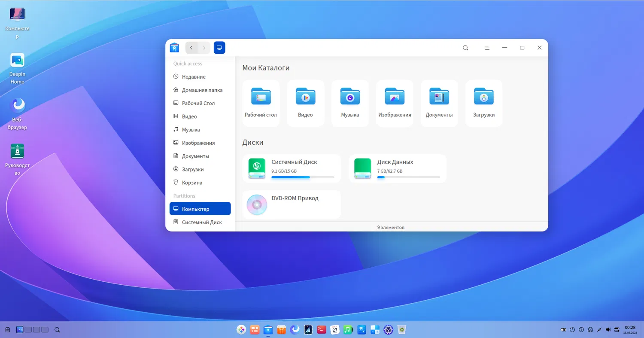Click the Диск Данных usage bar

coord(408,177)
